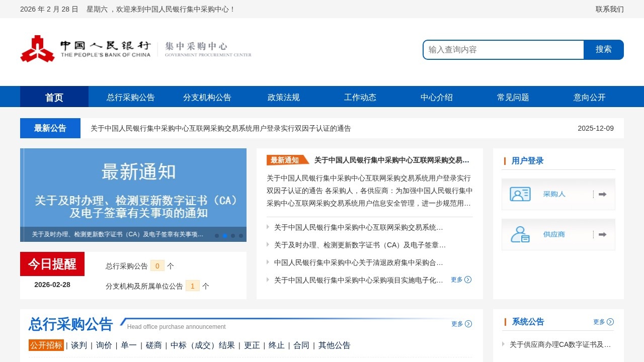Open the 意向公开 navigation menu

[589, 97]
